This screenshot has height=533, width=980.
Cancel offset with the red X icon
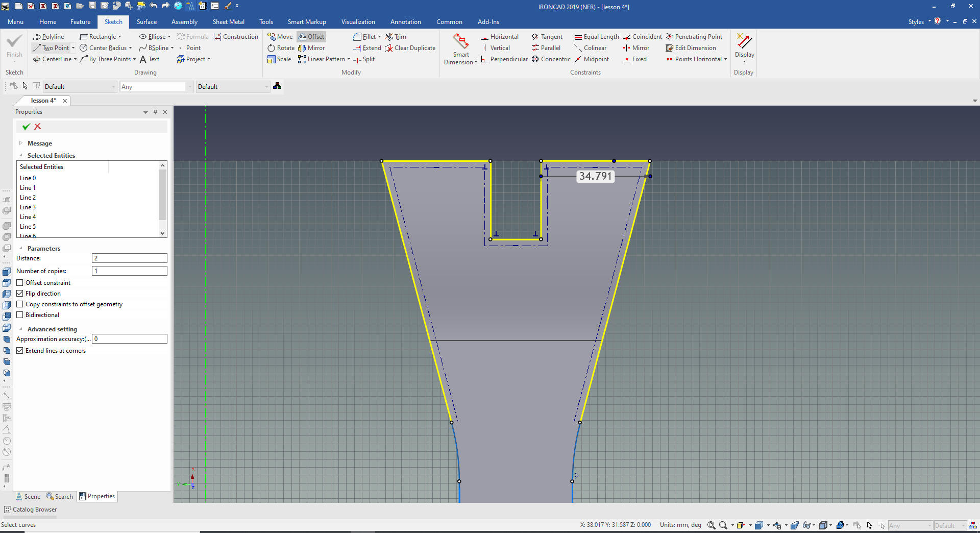click(38, 127)
